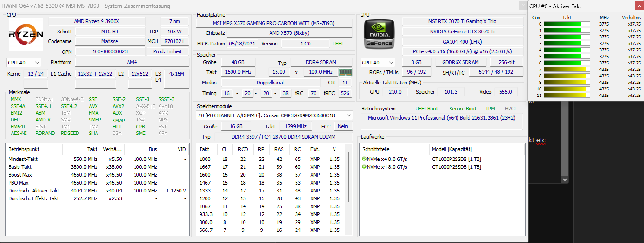Click the MTS-B0 stepping value
The height and width of the screenshot is (243, 644).
click(x=109, y=32)
